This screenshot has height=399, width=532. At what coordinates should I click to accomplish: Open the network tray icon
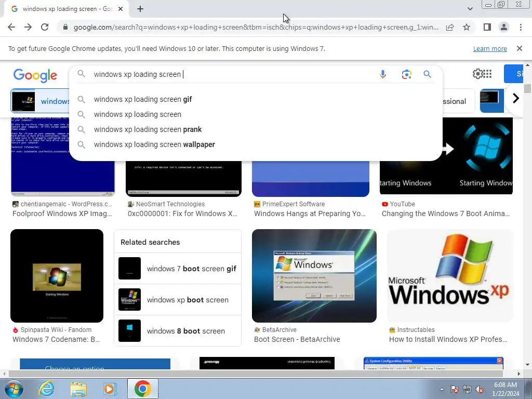tap(467, 389)
